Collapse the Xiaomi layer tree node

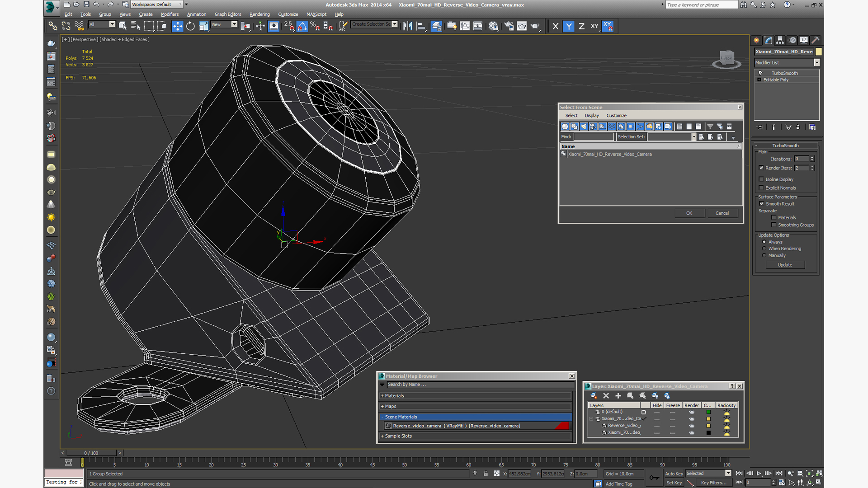pos(591,419)
